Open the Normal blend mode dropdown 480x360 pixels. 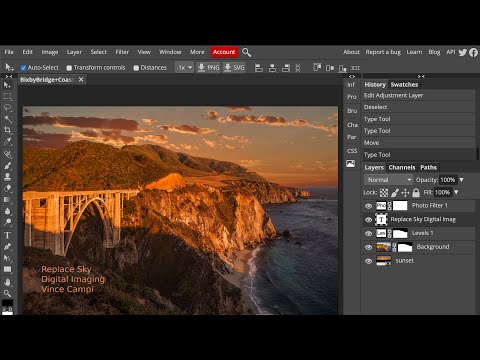click(388, 180)
